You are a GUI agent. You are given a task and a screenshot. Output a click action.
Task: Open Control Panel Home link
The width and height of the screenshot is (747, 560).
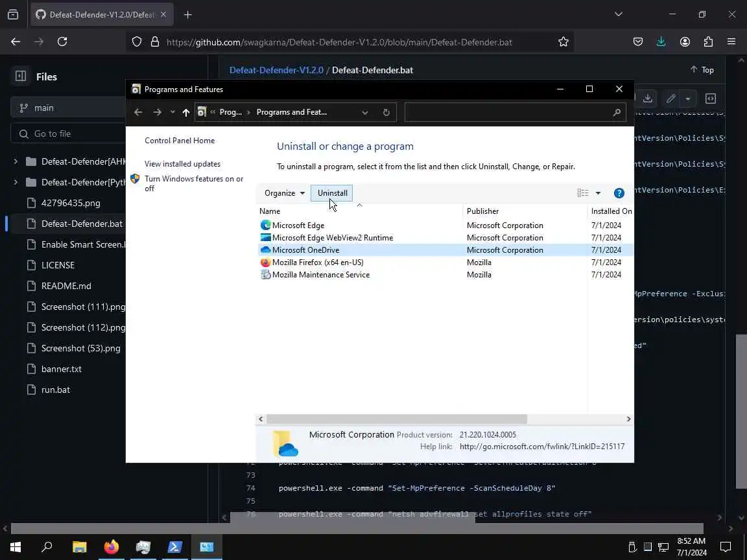180,141
